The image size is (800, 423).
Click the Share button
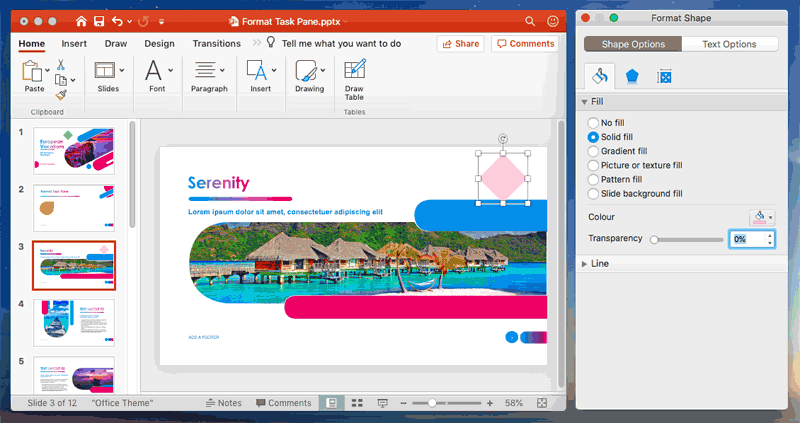click(460, 44)
